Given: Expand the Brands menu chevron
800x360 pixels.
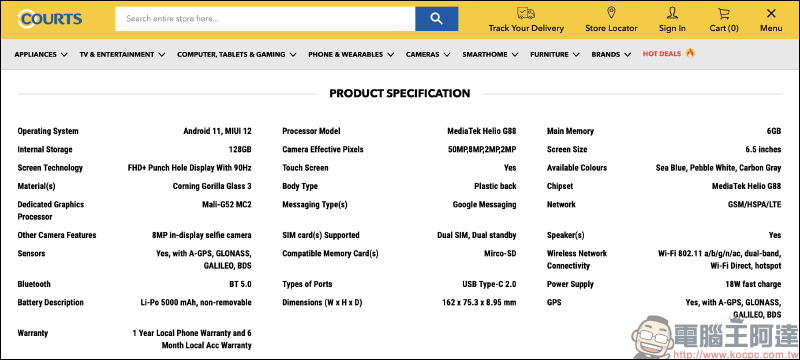Looking at the screenshot, I should click(627, 54).
